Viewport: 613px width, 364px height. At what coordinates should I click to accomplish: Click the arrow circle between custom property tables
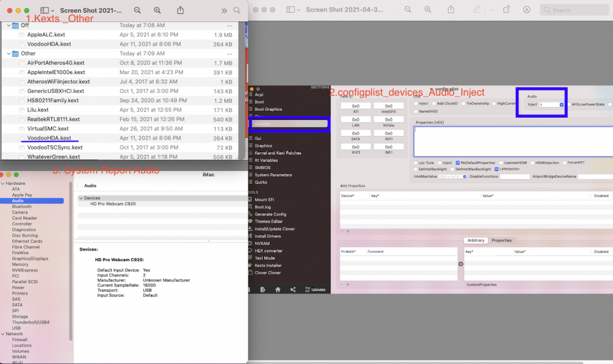point(460,264)
